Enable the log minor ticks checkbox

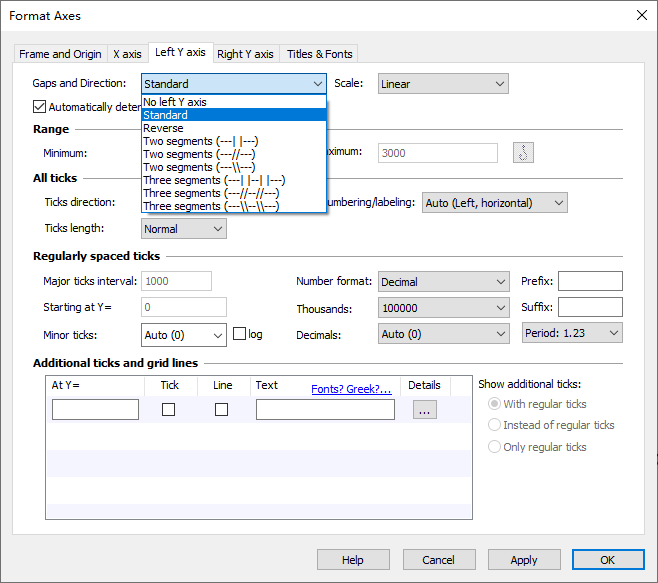click(239, 334)
